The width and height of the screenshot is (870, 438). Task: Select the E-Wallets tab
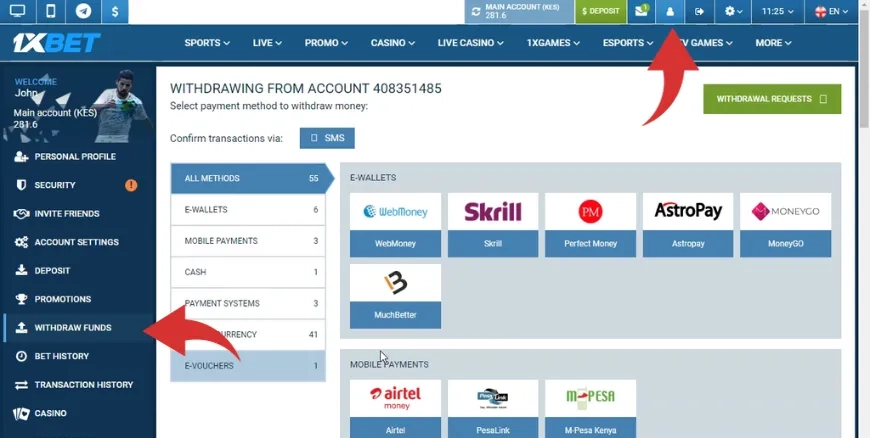tap(248, 210)
